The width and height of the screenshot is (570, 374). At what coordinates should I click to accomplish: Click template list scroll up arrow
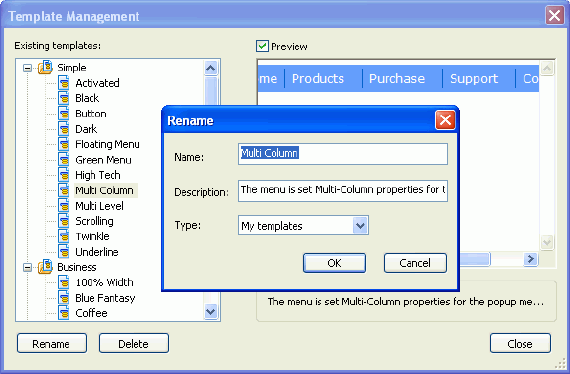click(x=211, y=68)
